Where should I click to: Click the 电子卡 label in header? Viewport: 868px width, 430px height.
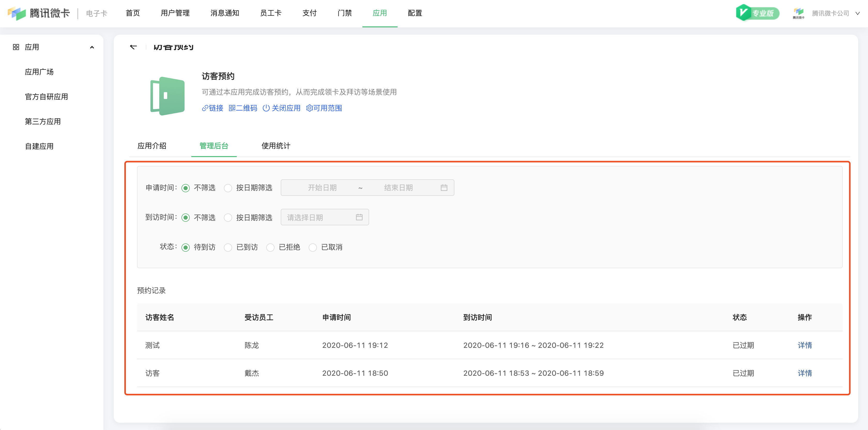click(x=97, y=13)
